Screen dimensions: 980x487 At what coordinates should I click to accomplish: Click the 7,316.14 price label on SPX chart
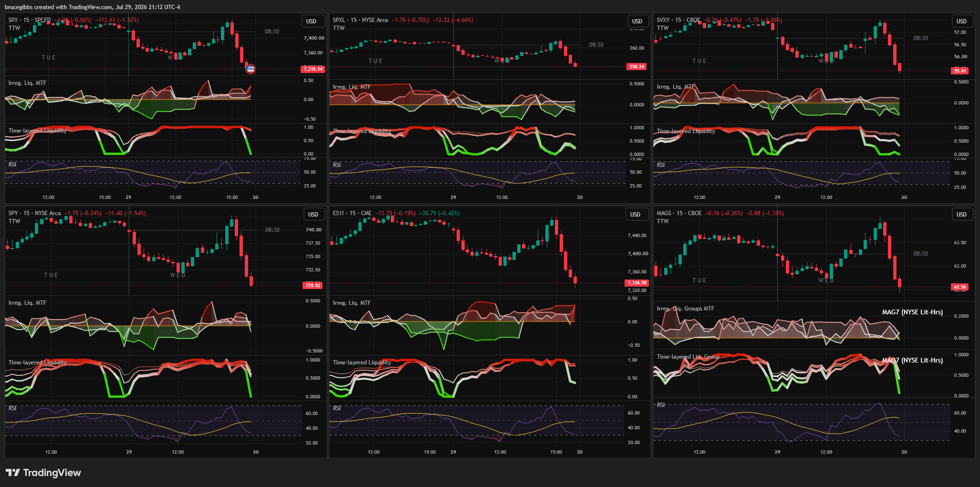(313, 69)
